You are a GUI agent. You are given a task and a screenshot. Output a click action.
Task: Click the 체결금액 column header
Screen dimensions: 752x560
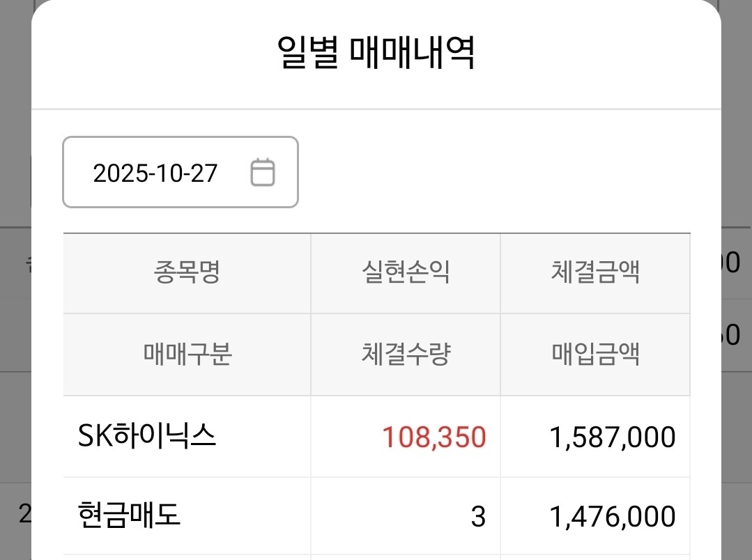click(595, 273)
